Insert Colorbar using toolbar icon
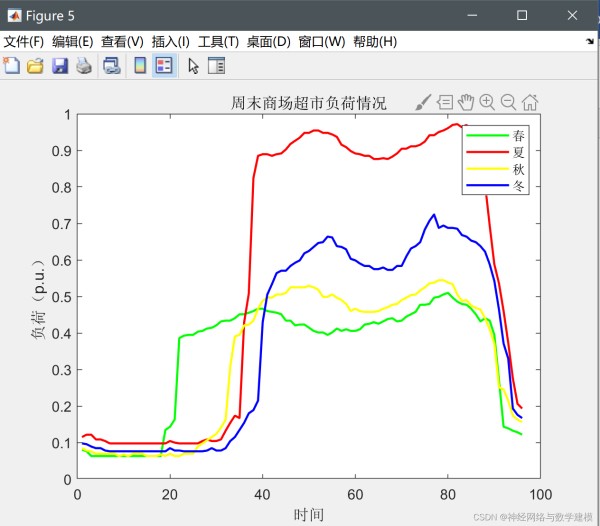 coord(140,65)
